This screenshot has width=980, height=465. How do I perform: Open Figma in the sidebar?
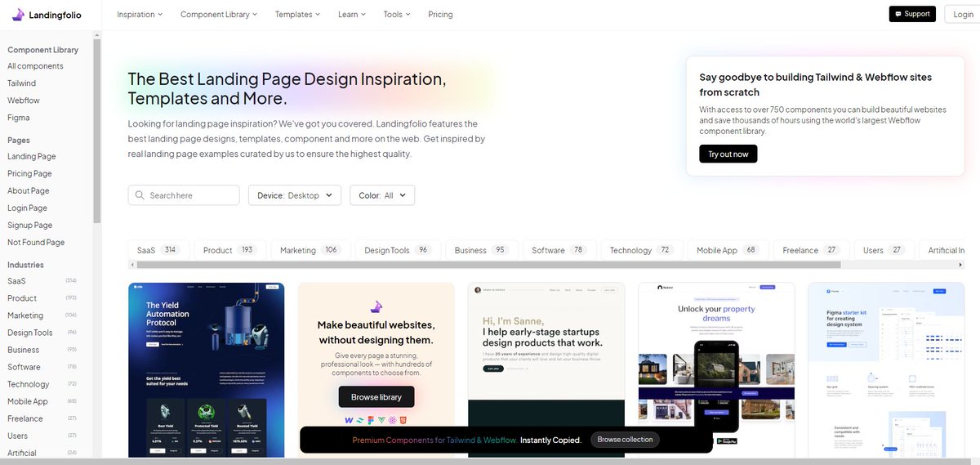19,118
